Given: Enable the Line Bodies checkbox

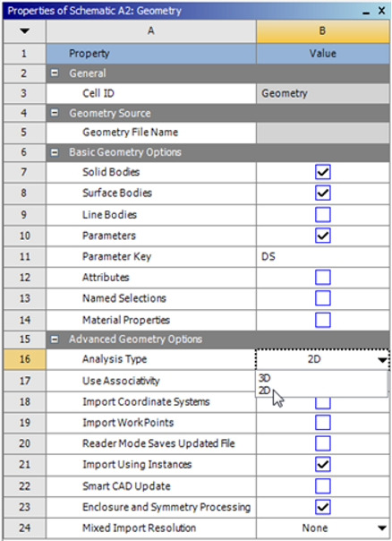Looking at the screenshot, I should tap(323, 215).
